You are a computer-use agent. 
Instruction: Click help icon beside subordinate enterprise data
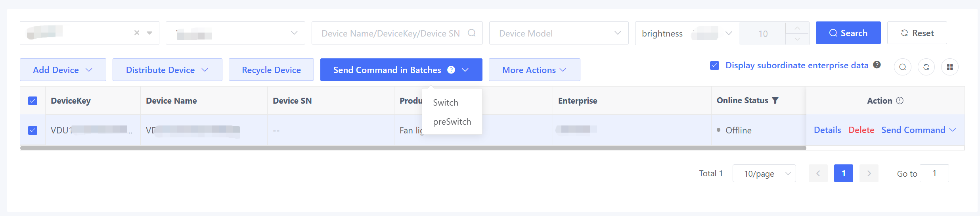click(x=877, y=65)
